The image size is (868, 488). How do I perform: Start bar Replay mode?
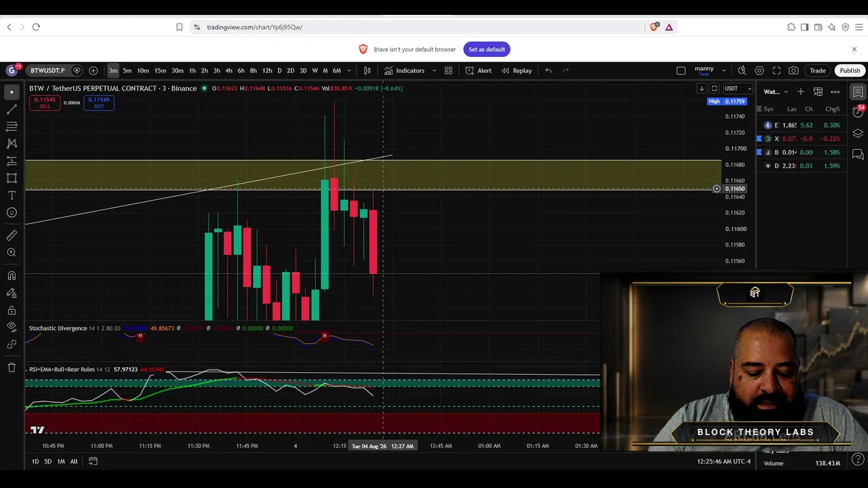(517, 70)
